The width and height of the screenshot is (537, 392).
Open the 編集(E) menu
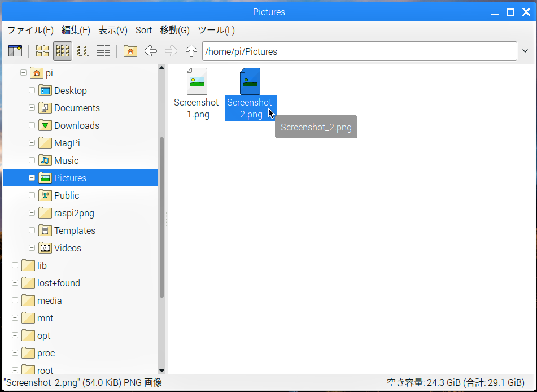click(76, 30)
